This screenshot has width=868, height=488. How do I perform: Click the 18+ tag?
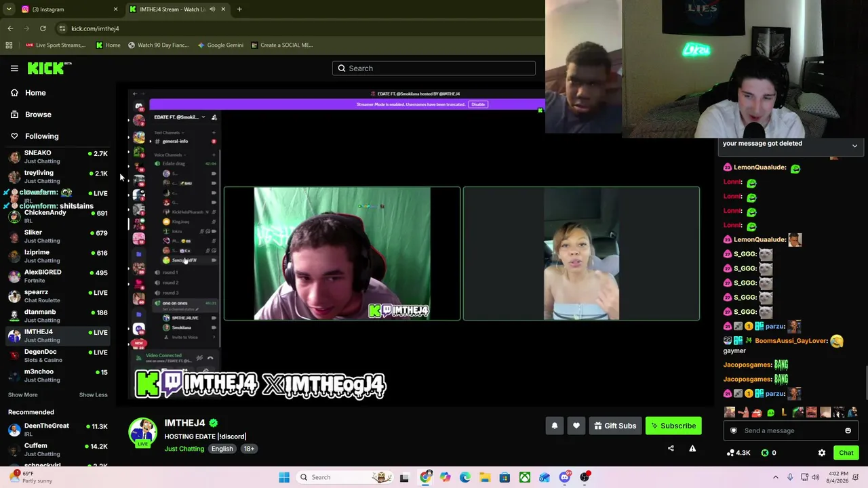pyautogui.click(x=249, y=449)
